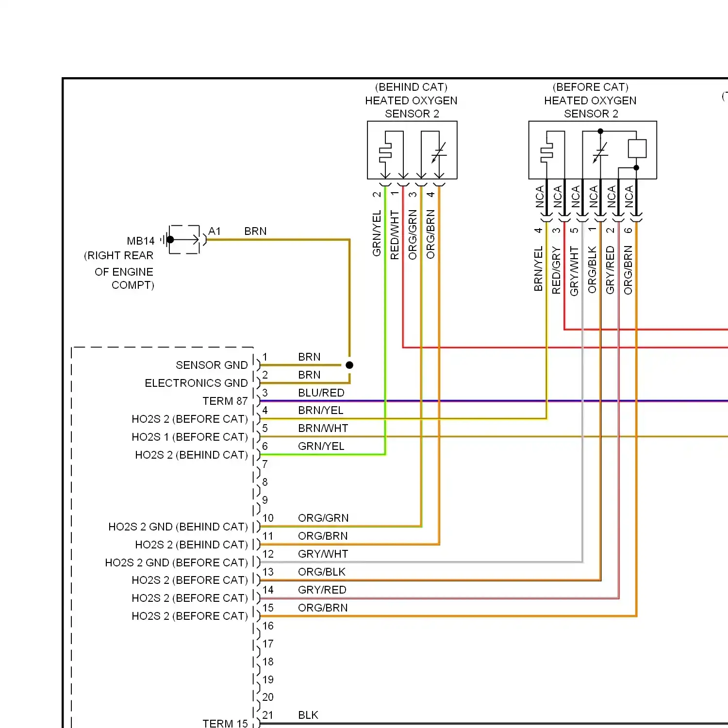The image size is (728, 728).
Task: Click the square component symbol in Before Cat sensor
Action: 637,149
